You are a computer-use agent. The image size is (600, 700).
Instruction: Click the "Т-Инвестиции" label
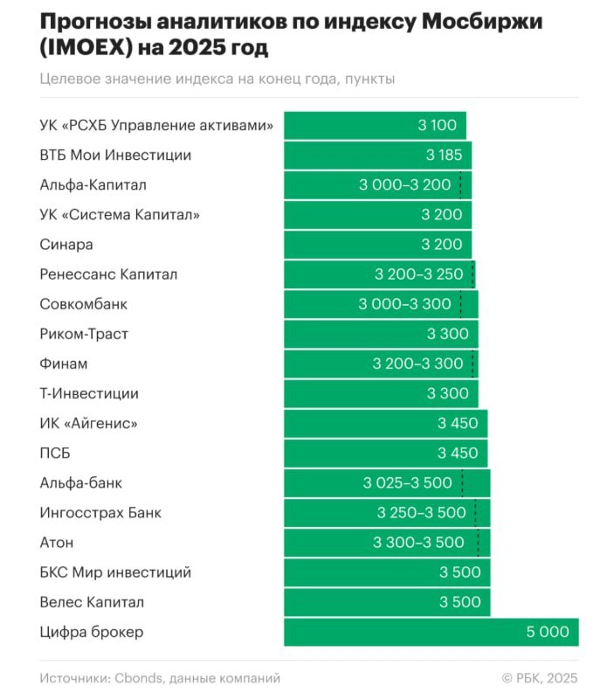coord(89,393)
